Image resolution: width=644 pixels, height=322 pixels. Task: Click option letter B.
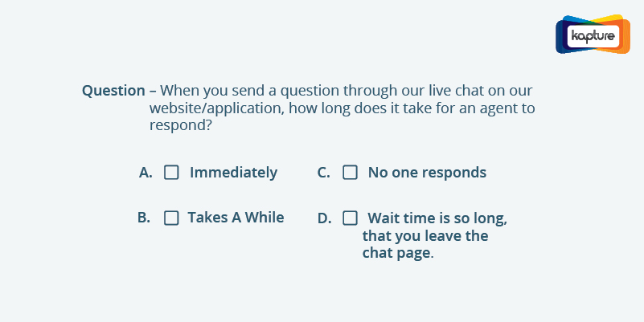(144, 218)
